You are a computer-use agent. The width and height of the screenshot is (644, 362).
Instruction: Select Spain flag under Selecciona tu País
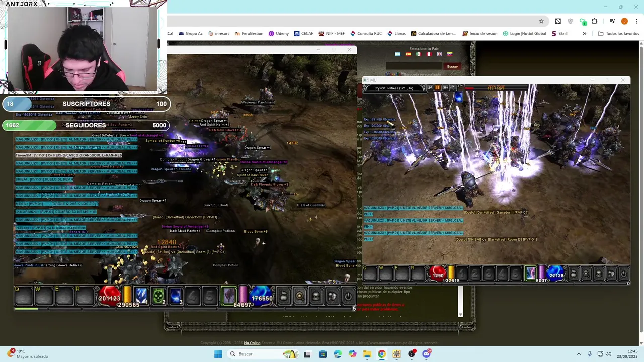(409, 54)
